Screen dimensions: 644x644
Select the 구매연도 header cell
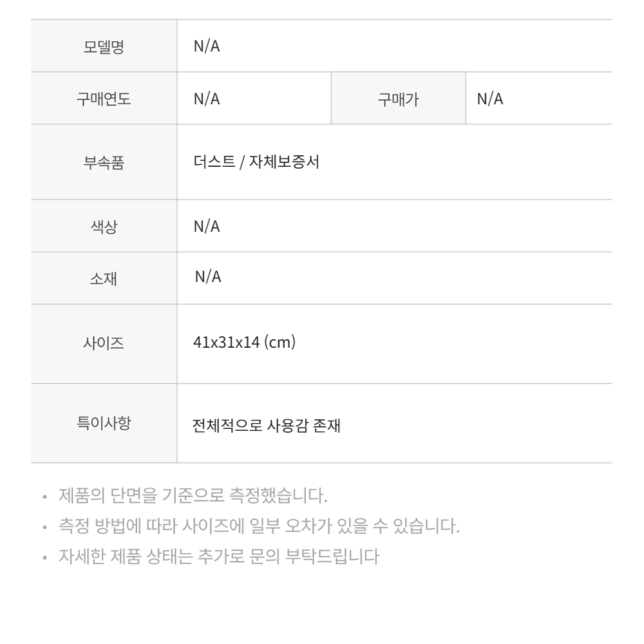(x=104, y=99)
